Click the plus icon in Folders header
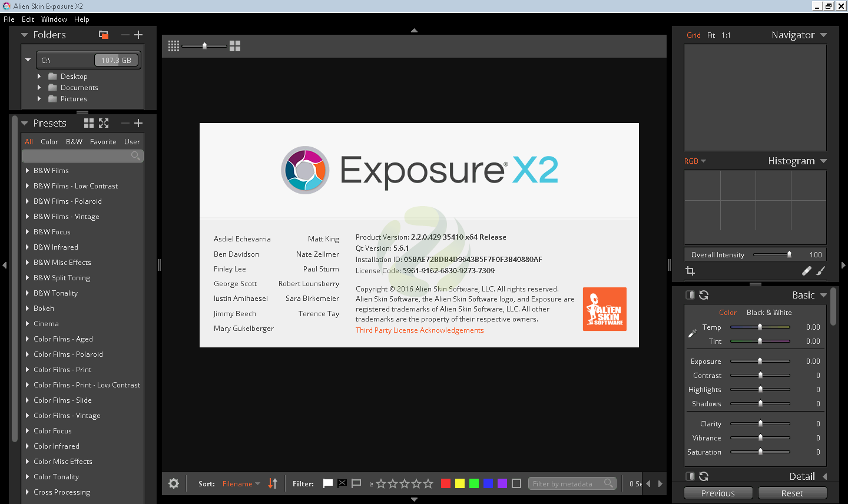Image resolution: width=848 pixels, height=504 pixels. click(138, 35)
